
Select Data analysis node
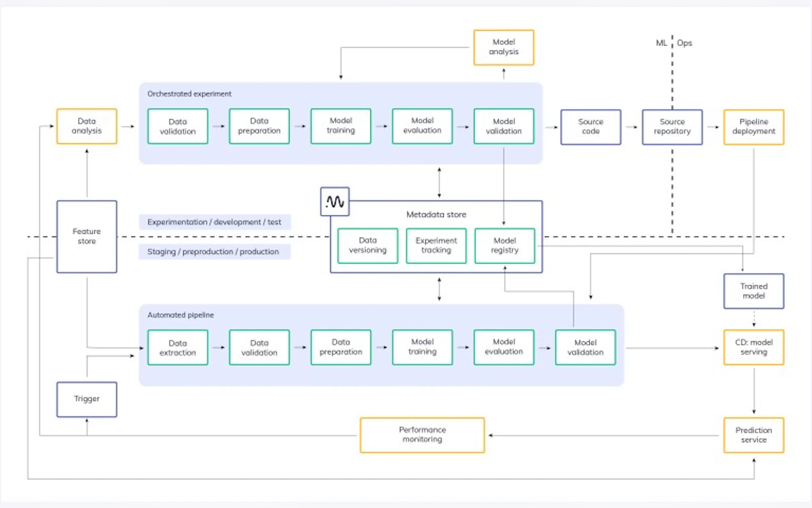pyautogui.click(x=87, y=126)
